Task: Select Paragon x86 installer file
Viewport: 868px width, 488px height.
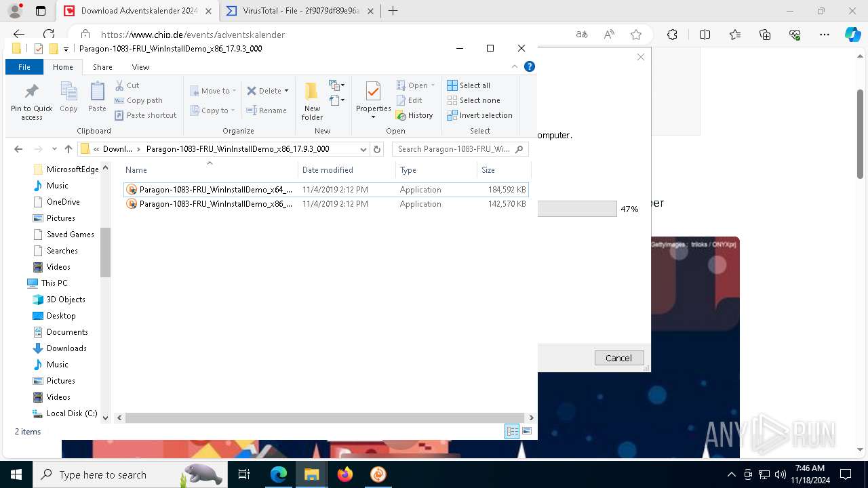Action: click(326, 204)
